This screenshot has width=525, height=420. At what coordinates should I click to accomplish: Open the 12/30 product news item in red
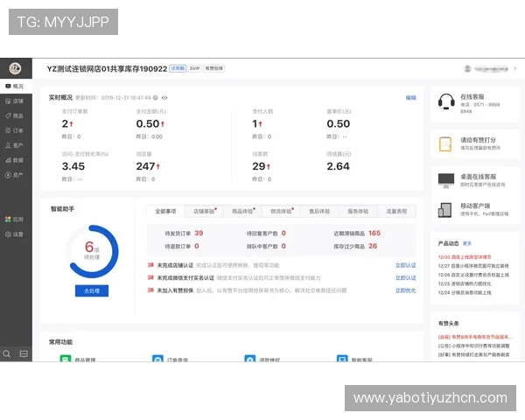(x=465, y=257)
